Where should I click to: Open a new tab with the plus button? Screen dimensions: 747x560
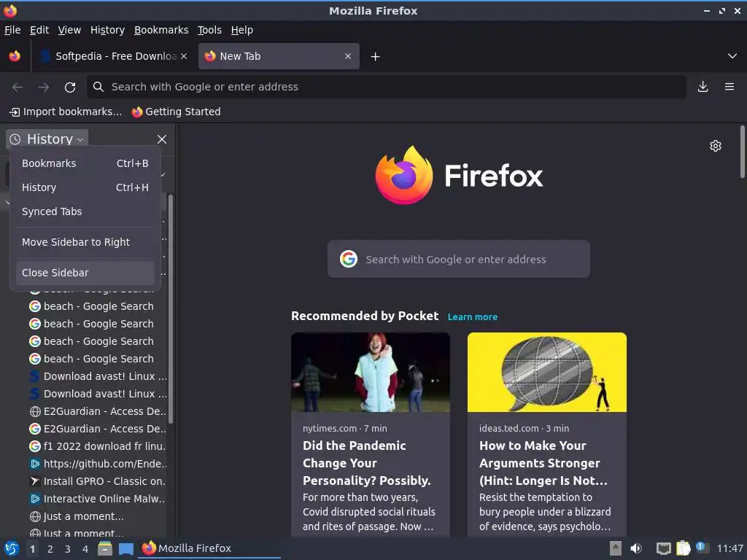(376, 57)
